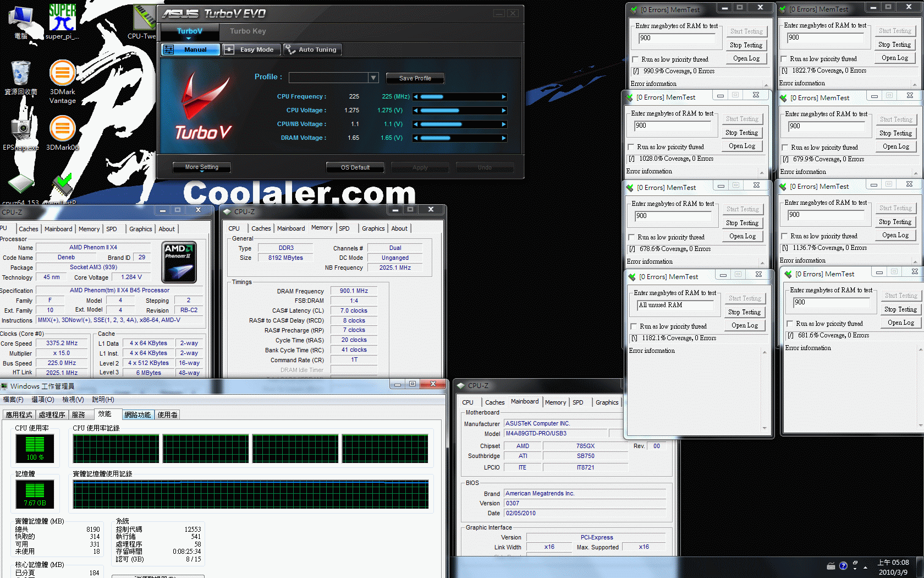Open the network tab in Task Manager
The height and width of the screenshot is (578, 924).
[137, 415]
